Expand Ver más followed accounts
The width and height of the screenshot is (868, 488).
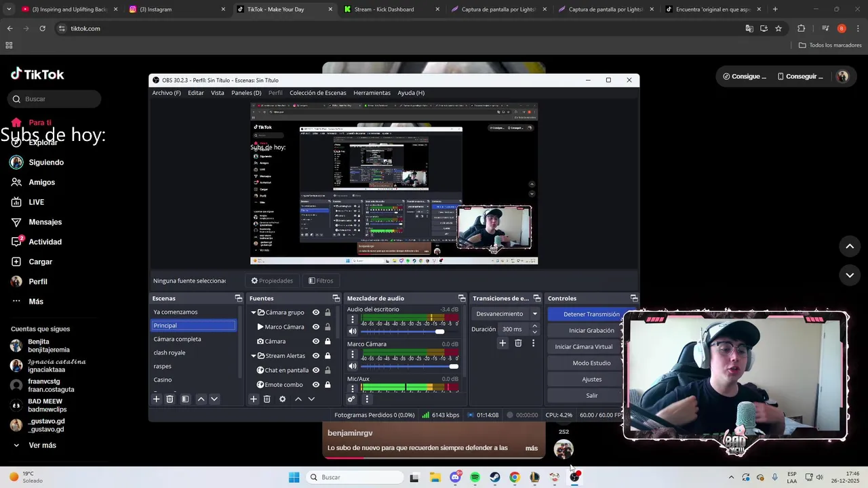click(x=34, y=445)
